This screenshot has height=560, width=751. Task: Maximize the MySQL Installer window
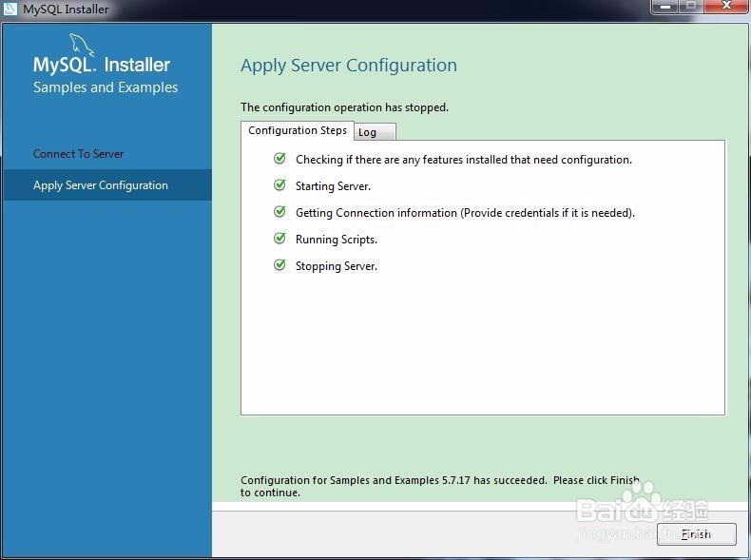coord(691,7)
